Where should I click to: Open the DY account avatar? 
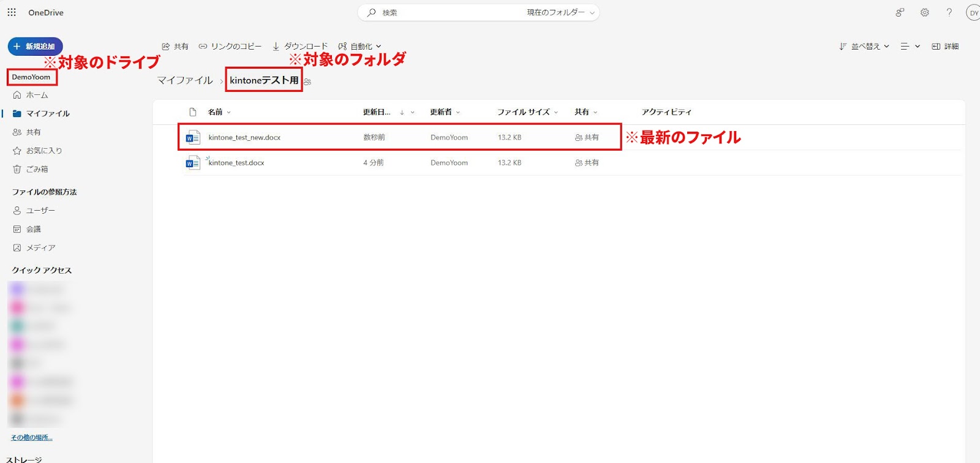(973, 12)
